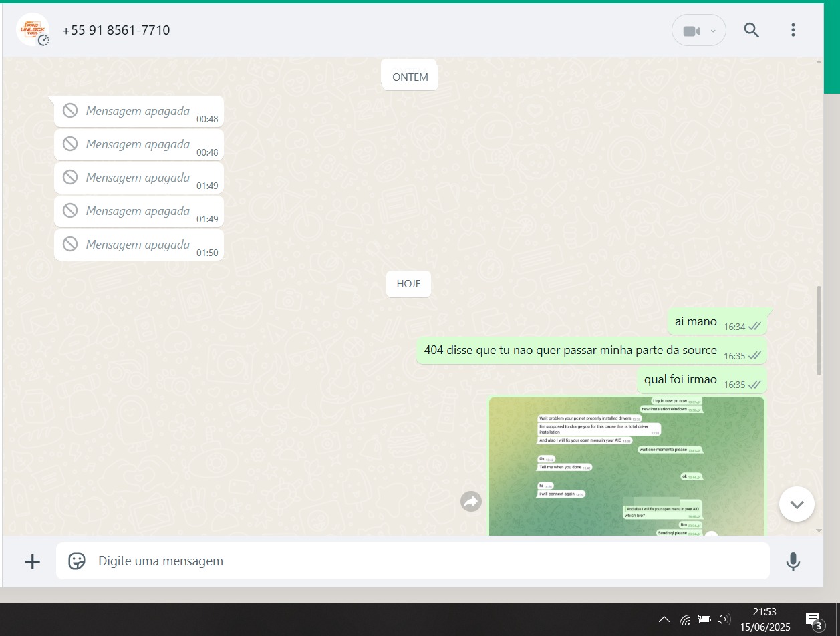Viewport: 840px width, 636px height.
Task: Click the attach plus icon
Action: click(x=32, y=561)
